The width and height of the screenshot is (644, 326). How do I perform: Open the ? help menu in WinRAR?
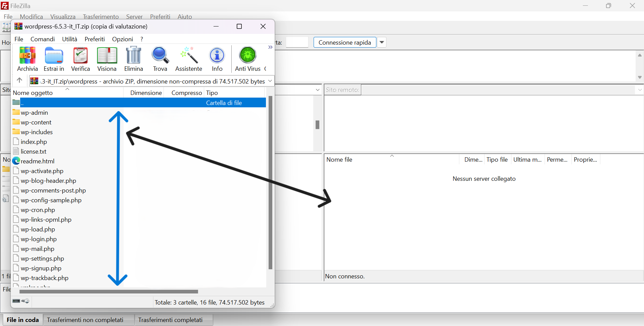pos(142,39)
